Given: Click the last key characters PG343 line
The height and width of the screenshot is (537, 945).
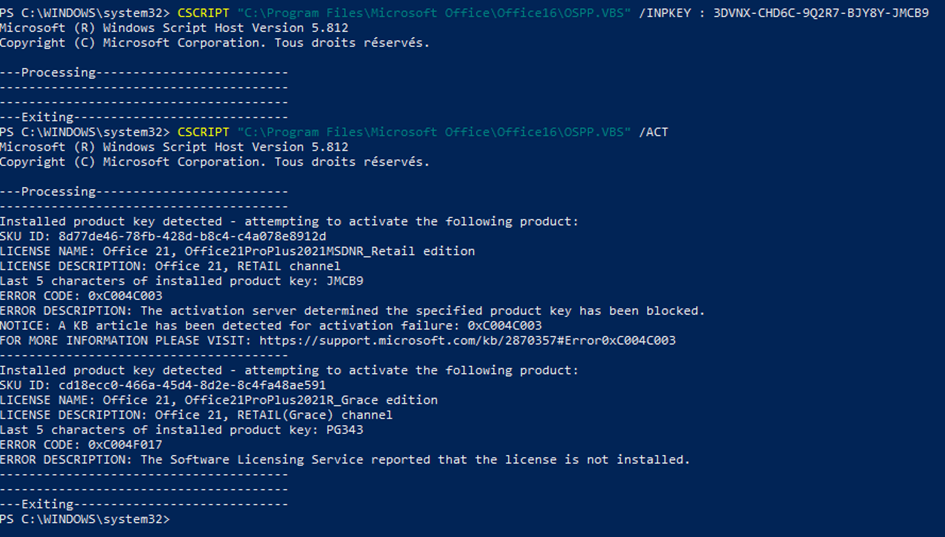Looking at the screenshot, I should 182,430.
